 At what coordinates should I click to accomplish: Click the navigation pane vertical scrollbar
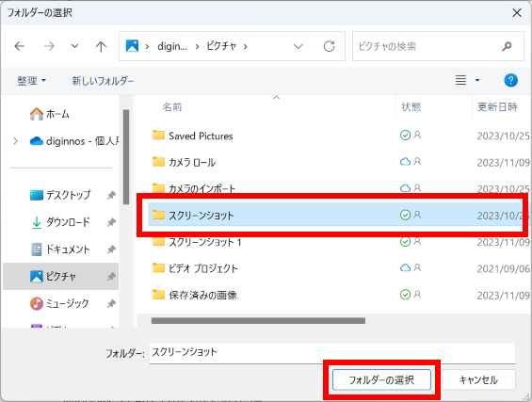[126, 157]
